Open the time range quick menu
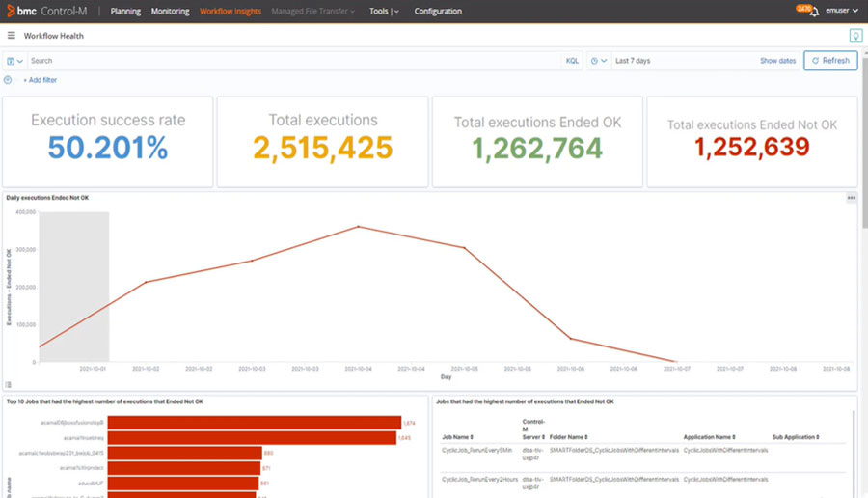 (x=599, y=61)
